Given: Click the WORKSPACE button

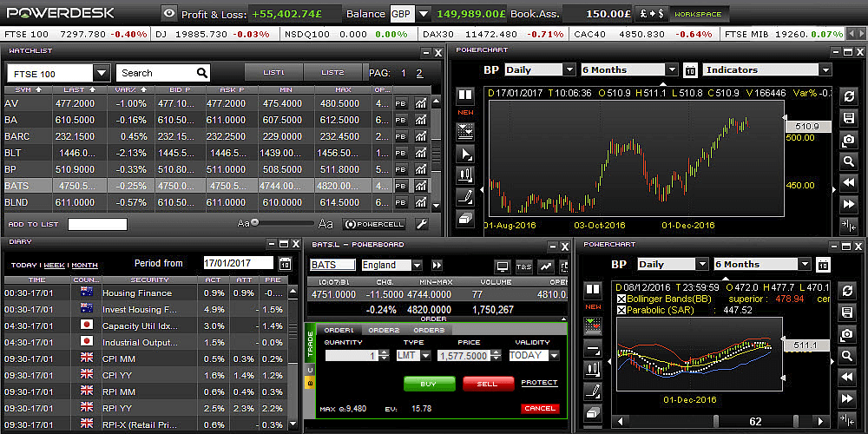Looking at the screenshot, I should pyautogui.click(x=698, y=14).
